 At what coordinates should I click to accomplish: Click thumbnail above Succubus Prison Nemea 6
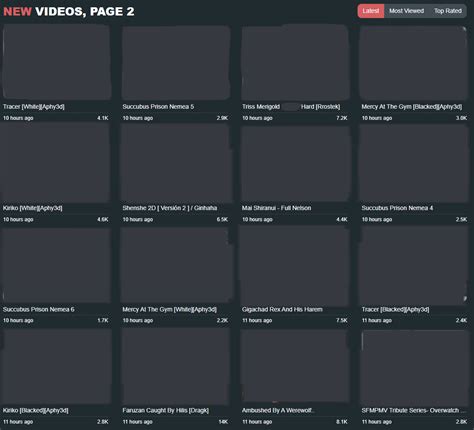click(x=56, y=265)
